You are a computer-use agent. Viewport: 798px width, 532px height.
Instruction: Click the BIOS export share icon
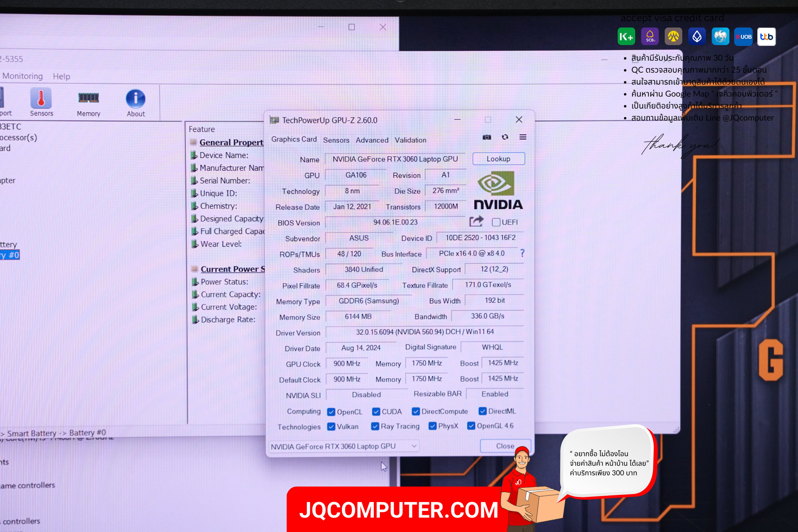click(476, 222)
